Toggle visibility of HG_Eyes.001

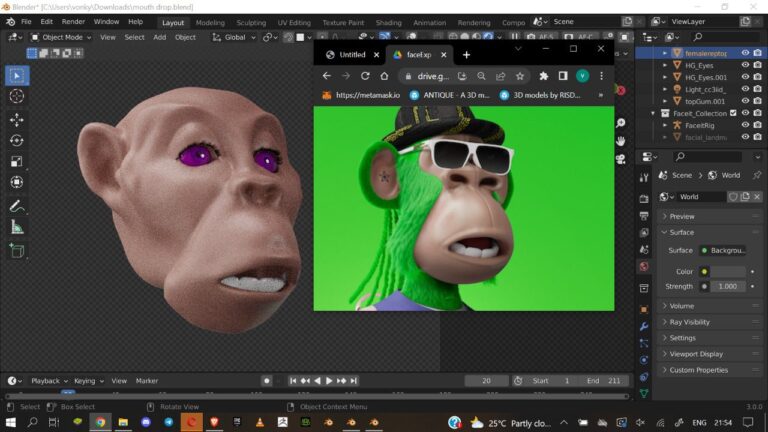(x=745, y=77)
